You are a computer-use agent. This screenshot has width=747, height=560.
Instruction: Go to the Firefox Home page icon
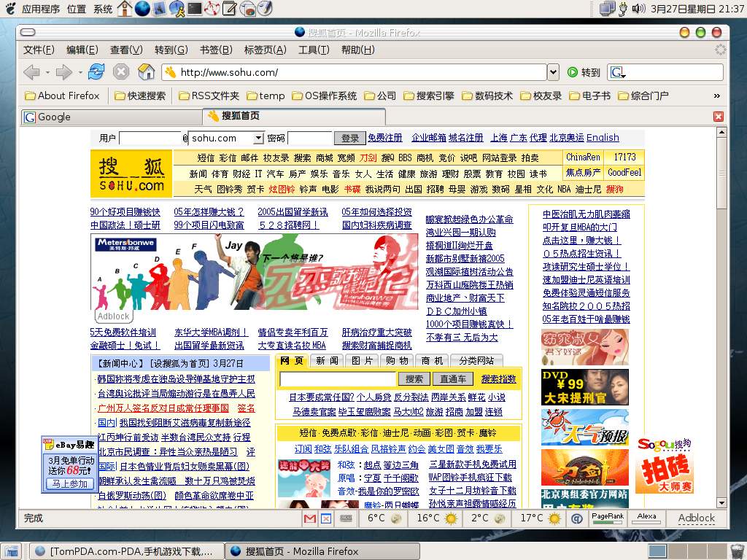[x=146, y=72]
